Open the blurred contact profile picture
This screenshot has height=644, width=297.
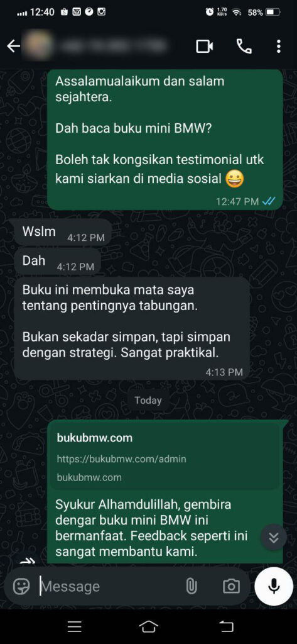tap(37, 47)
